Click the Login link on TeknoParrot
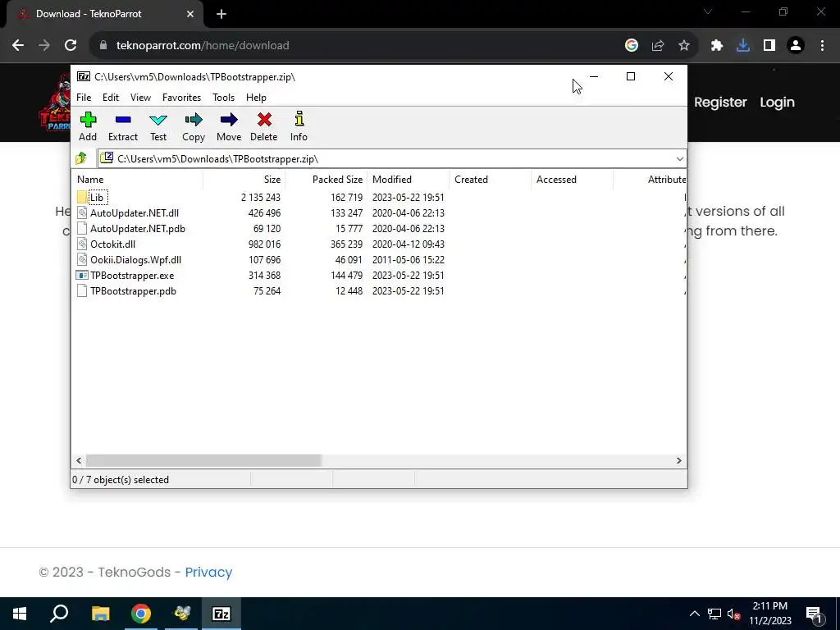The height and width of the screenshot is (630, 840). [x=777, y=103]
